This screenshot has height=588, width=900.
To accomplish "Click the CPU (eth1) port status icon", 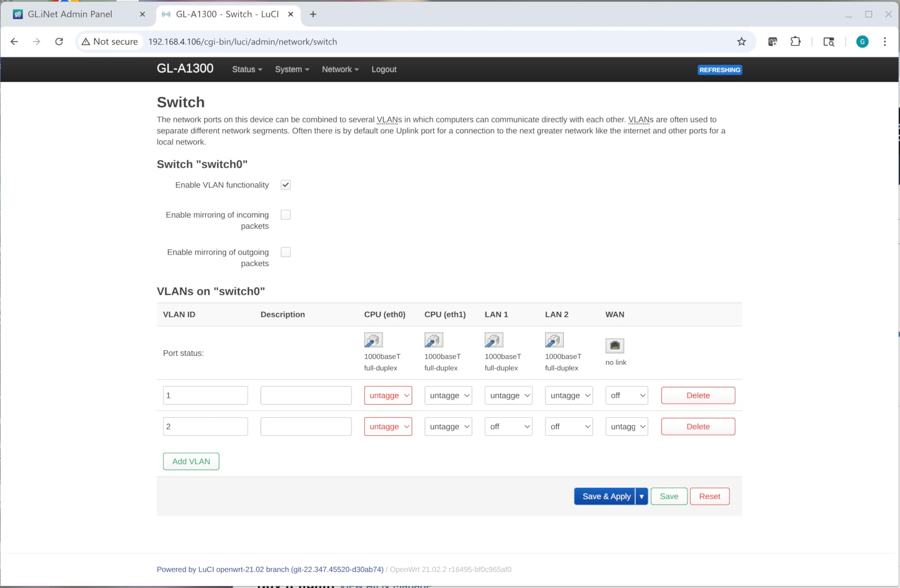I will 433,340.
